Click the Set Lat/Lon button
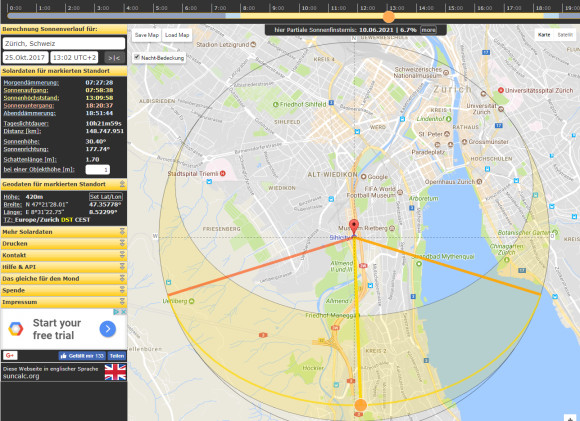580x421 pixels. [105, 197]
